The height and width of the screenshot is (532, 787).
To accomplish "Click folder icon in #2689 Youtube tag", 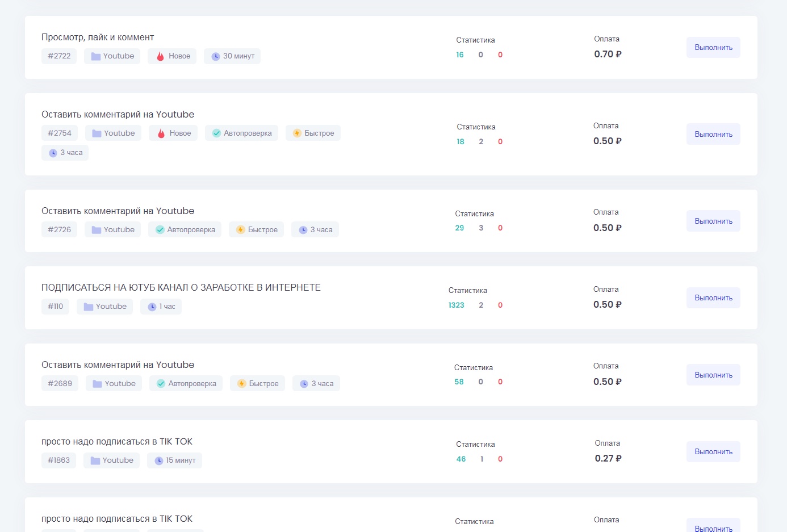I will pyautogui.click(x=98, y=384).
